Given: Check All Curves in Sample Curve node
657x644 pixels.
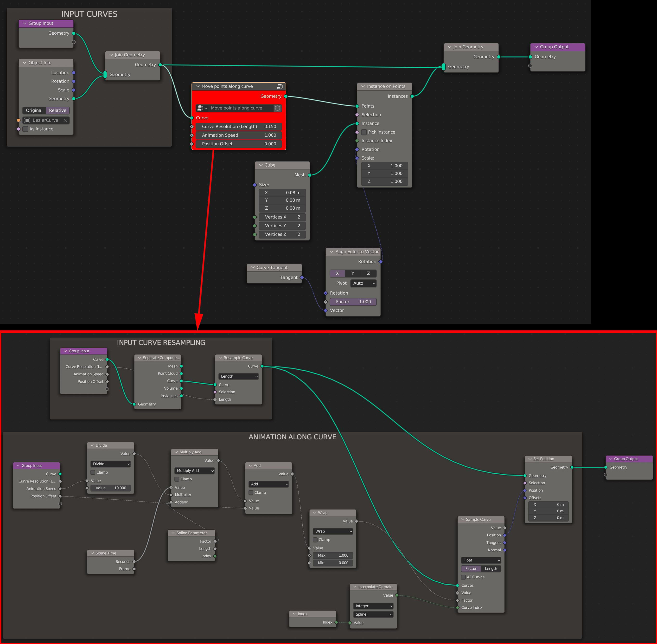Looking at the screenshot, I should 463,577.
